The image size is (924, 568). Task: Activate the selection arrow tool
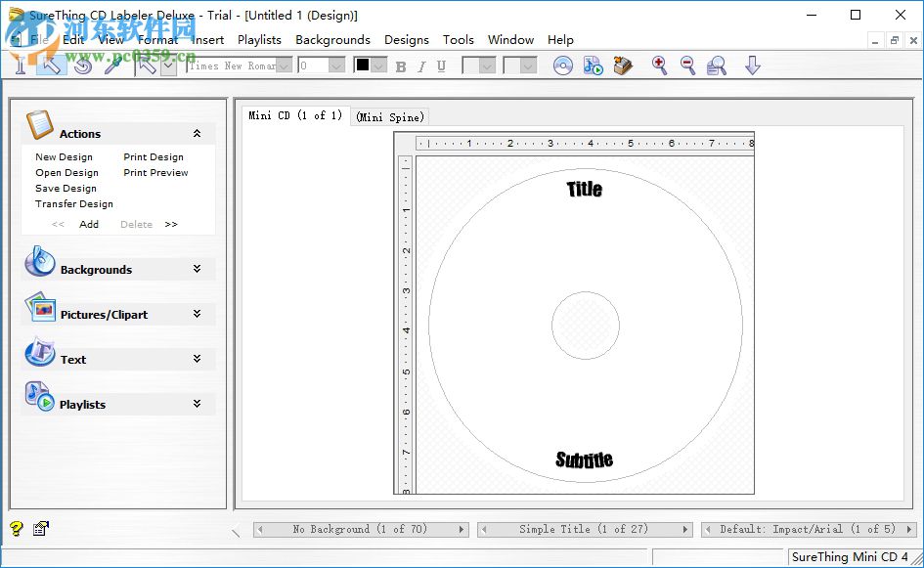pos(50,66)
